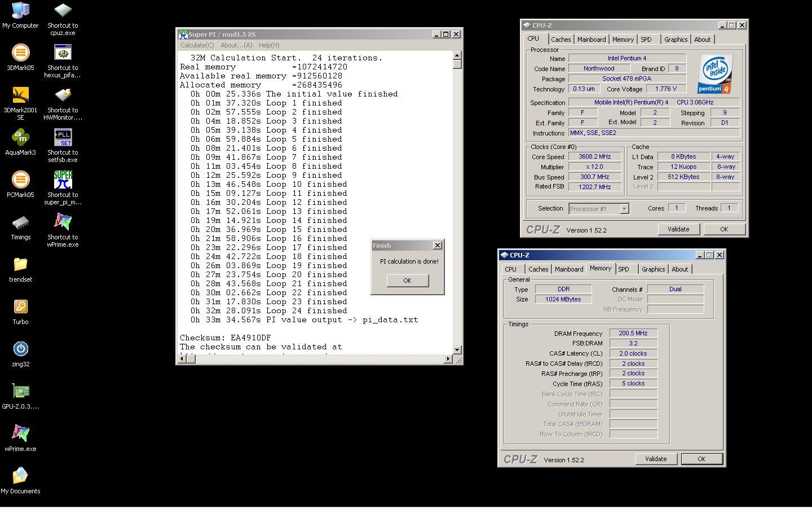This screenshot has height=508, width=812.
Task: Open About...(A) menu in Super PI
Action: (236, 45)
